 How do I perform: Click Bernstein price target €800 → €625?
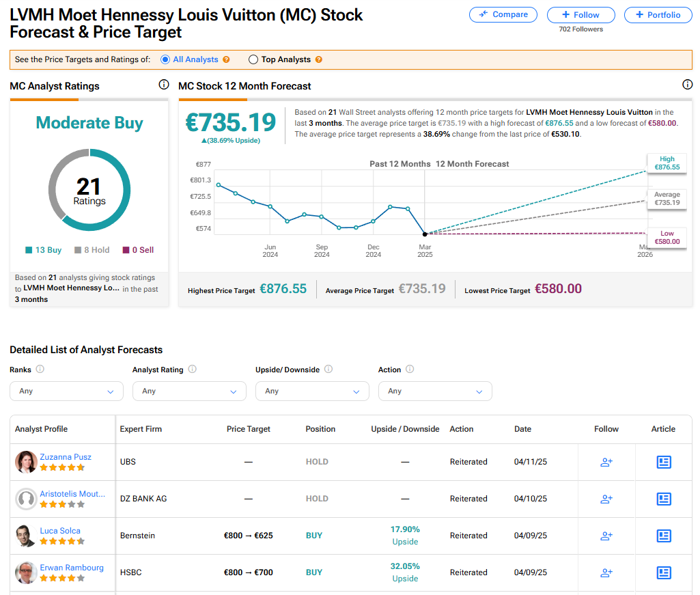coord(248,536)
